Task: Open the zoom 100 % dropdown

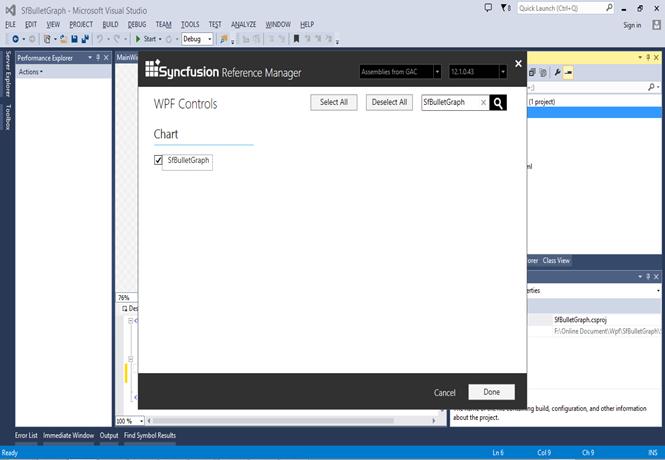Action: pos(141,421)
